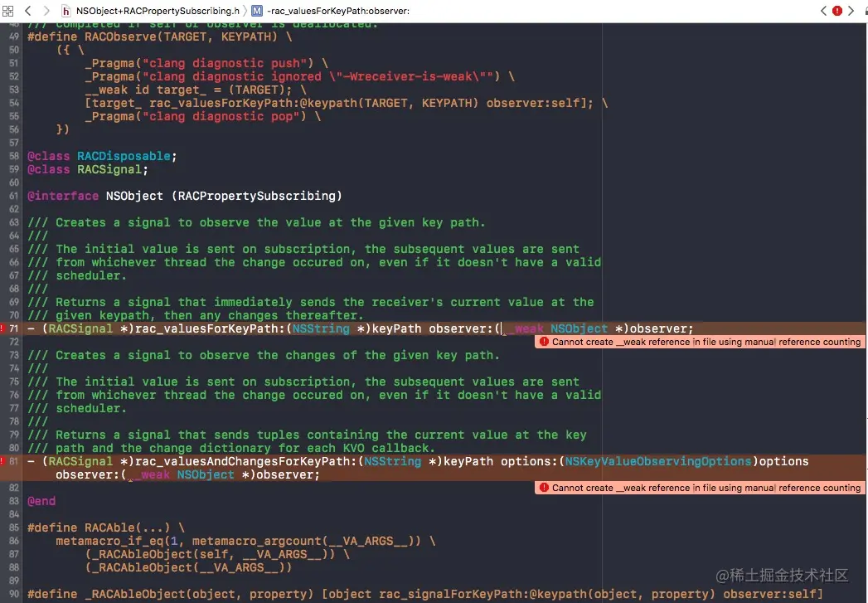This screenshot has height=603, width=868.
Task: Click 'rac_valuesForKeyPath:' on line 71
Action: tap(211, 329)
